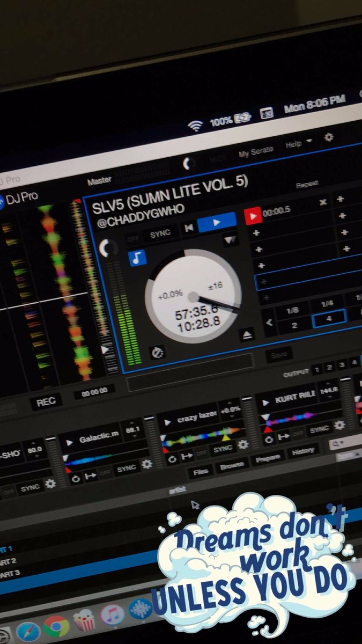Toggle SYNC on the main deck

pyautogui.click(x=160, y=234)
